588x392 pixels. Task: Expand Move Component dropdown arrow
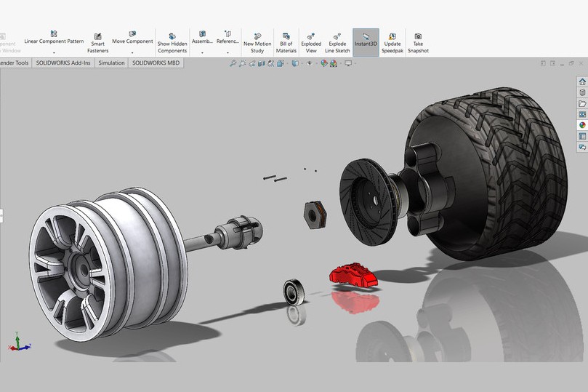132,53
